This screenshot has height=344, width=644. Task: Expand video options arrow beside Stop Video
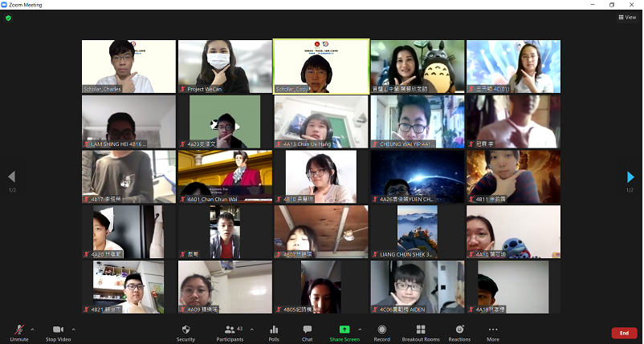(74, 329)
